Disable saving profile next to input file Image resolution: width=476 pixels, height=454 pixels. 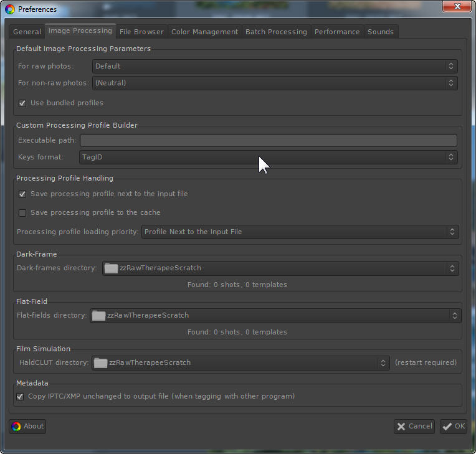pos(22,194)
